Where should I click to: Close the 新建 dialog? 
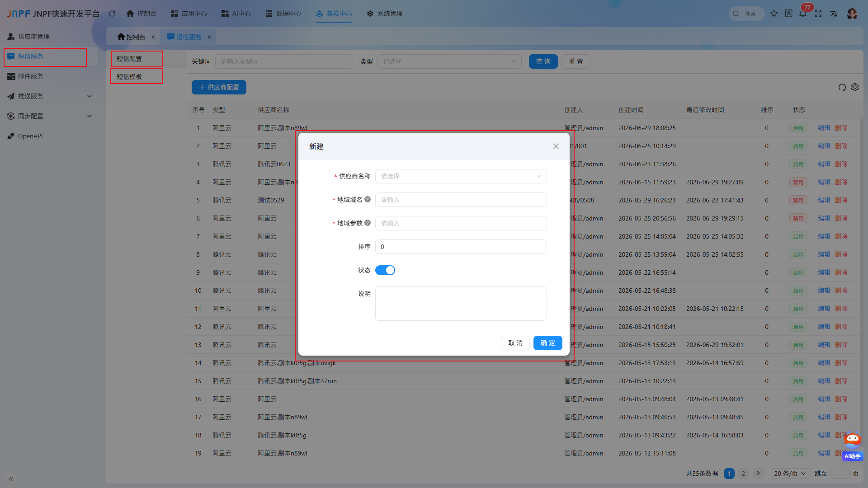[x=556, y=146]
